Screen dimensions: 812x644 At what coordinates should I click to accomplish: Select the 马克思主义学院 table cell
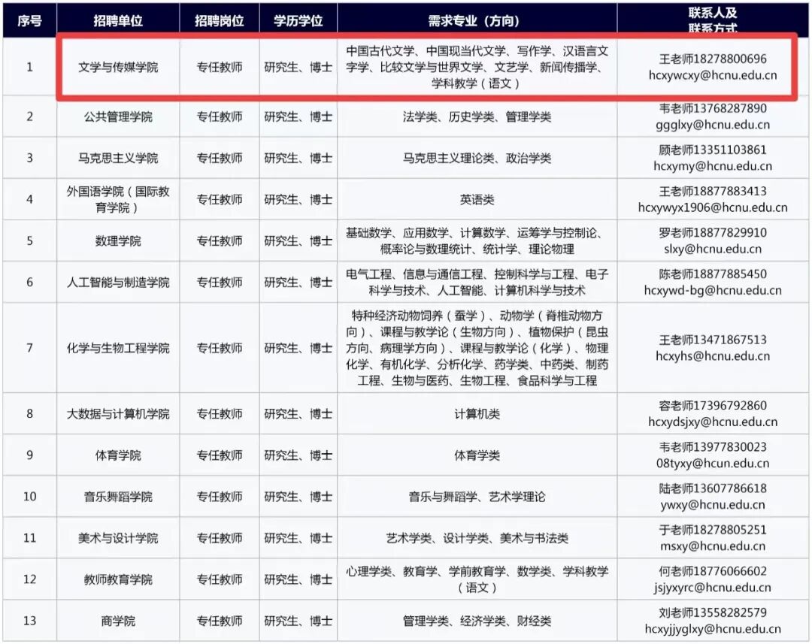118,158
